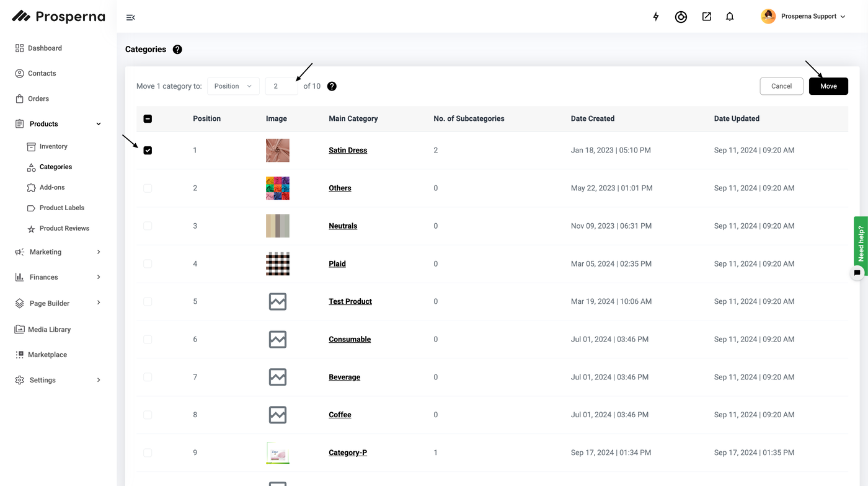Open the Position dropdown
Image resolution: width=868 pixels, height=486 pixels.
point(233,86)
